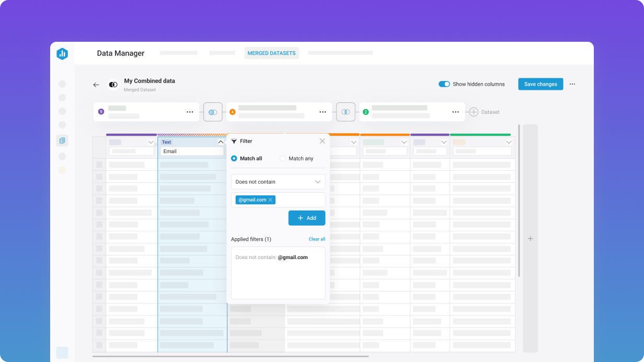Image resolution: width=644 pixels, height=362 pixels.
Task: Click the Clear all link in Applied filters
Action: (x=317, y=239)
